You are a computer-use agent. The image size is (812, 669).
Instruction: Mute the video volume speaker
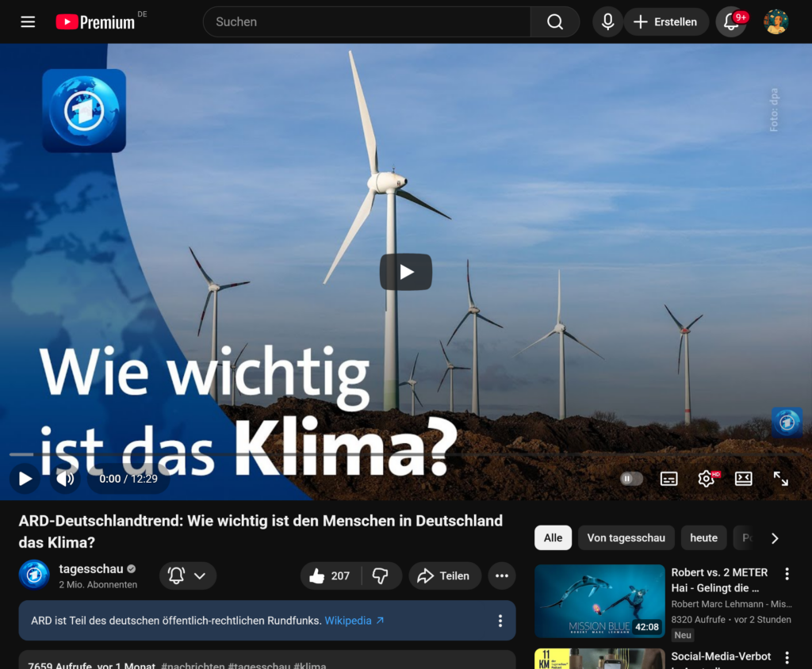[66, 478]
